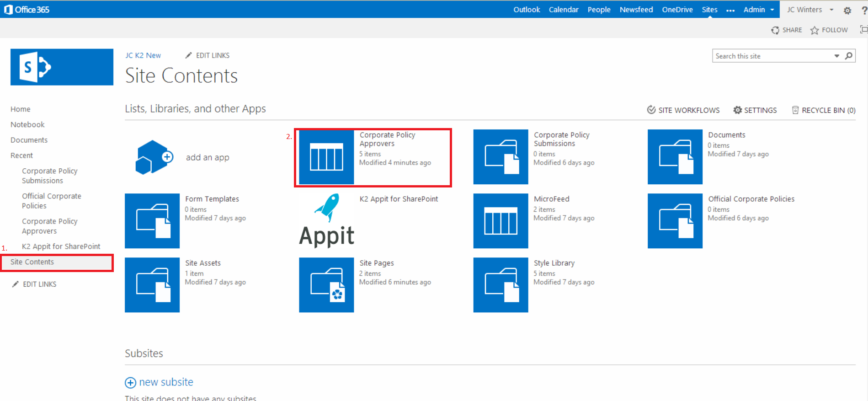
Task: Click the Site Workflows icon
Action: tap(651, 110)
